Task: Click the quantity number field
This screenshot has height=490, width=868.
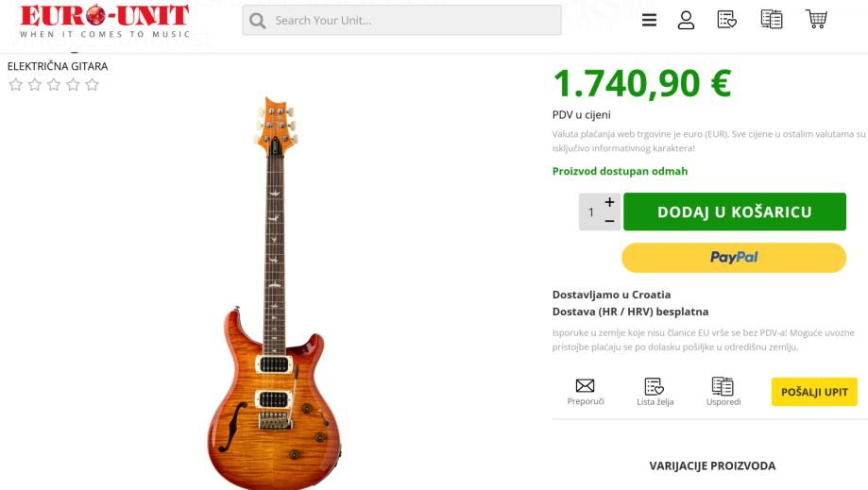Action: click(x=591, y=212)
